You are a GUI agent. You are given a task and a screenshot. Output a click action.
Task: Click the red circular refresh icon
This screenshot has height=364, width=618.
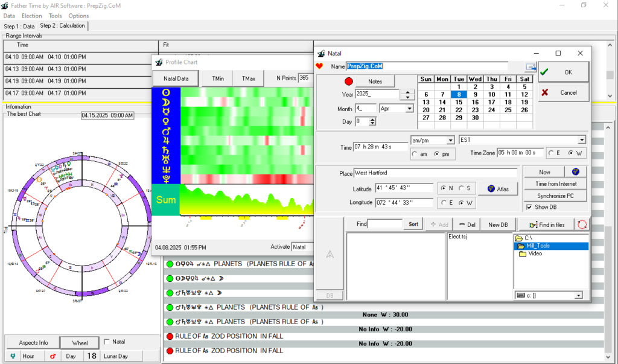click(582, 225)
